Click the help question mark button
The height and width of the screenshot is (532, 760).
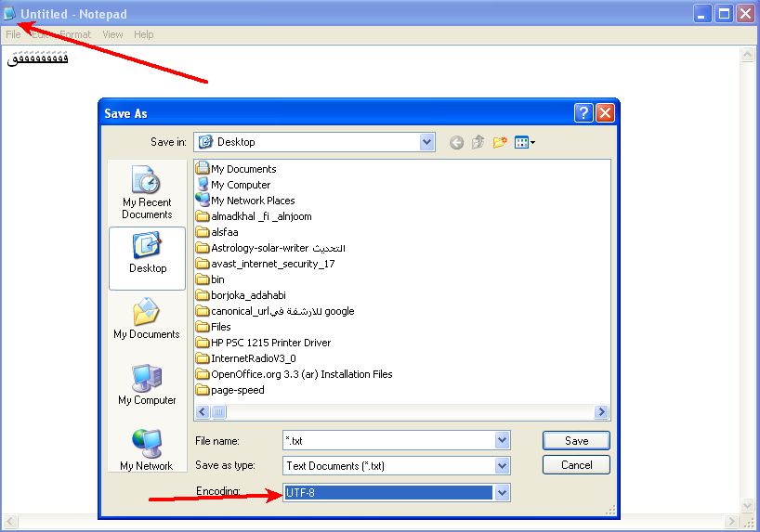[583, 113]
